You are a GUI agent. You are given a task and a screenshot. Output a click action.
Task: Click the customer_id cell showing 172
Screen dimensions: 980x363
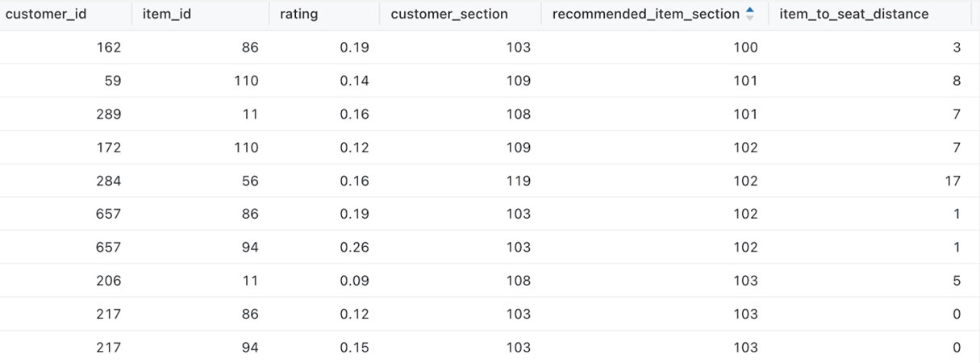coord(107,148)
